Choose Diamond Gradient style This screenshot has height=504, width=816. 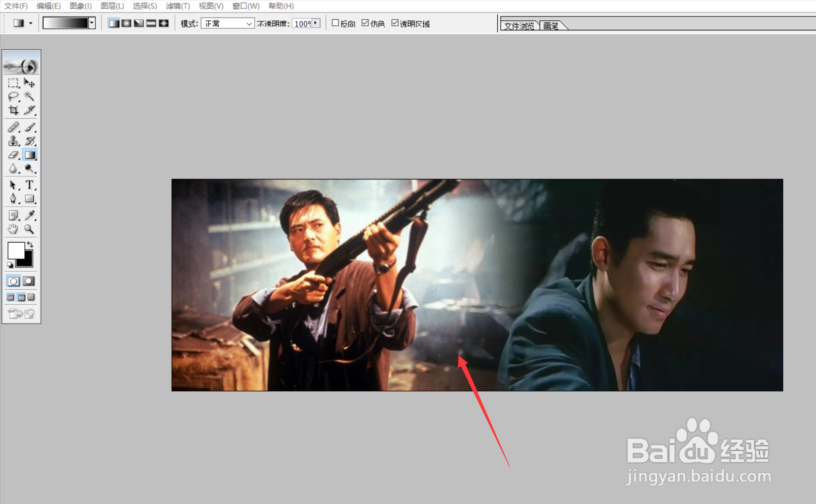[164, 23]
